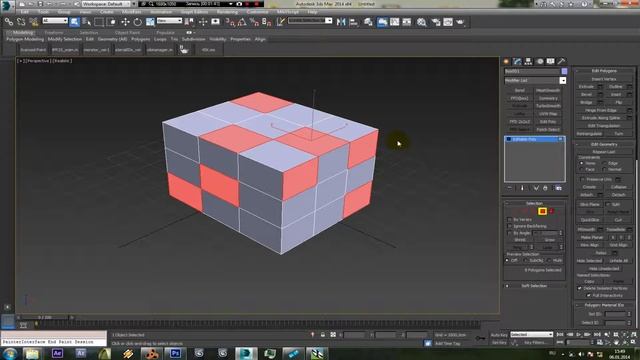Activate the Select Object tool

[74, 22]
